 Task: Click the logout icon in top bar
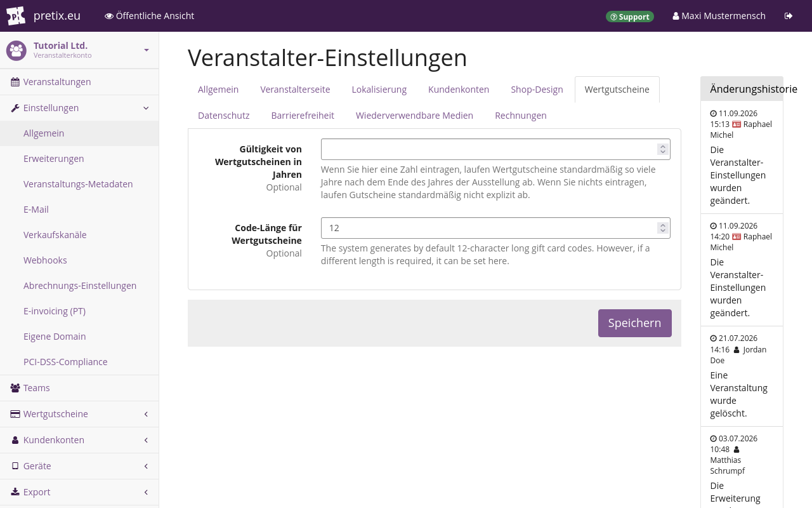(x=789, y=16)
